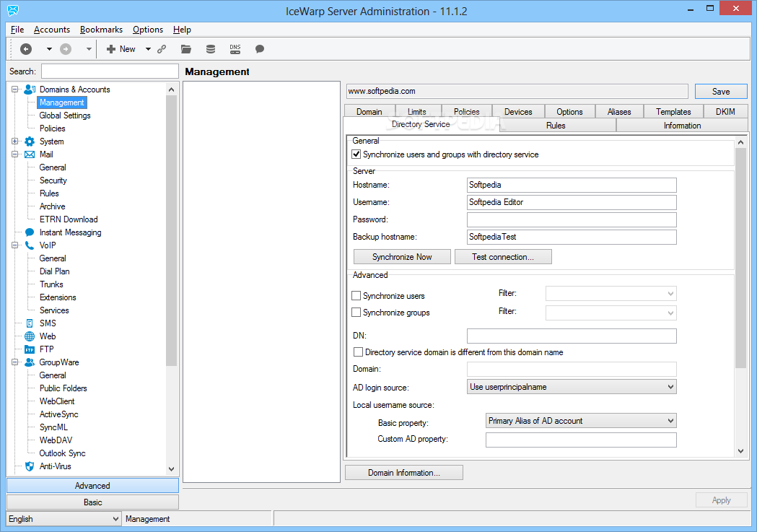Screen dimensions: 757x532
Task: Click the Domains & Accounts users icon
Action: [30, 90]
